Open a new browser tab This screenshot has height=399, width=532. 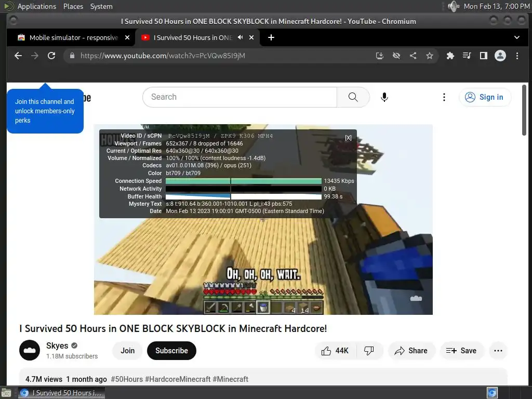click(271, 37)
